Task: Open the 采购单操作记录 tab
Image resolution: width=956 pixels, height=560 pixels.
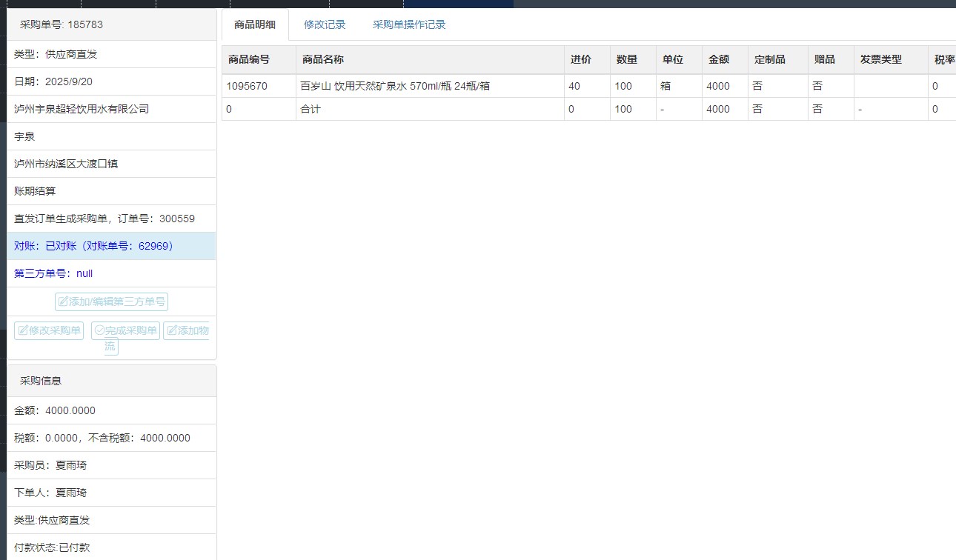Action: click(409, 24)
